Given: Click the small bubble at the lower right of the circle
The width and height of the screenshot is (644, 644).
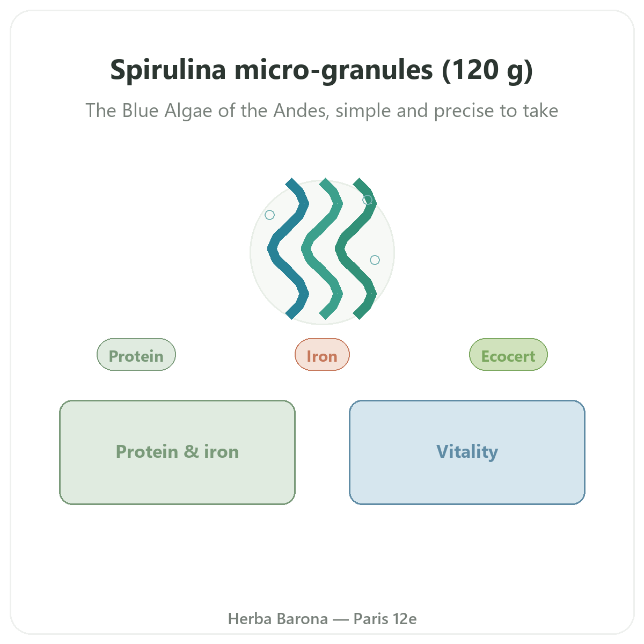Looking at the screenshot, I should point(375,260).
